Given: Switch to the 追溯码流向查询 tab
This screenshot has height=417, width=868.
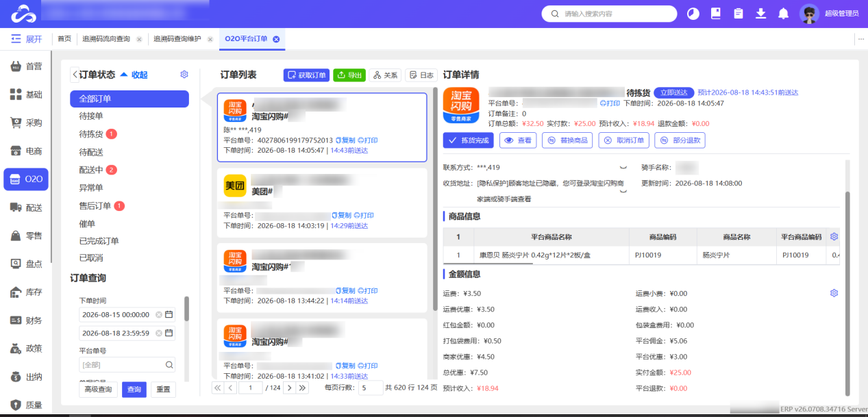Looking at the screenshot, I should 106,39.
